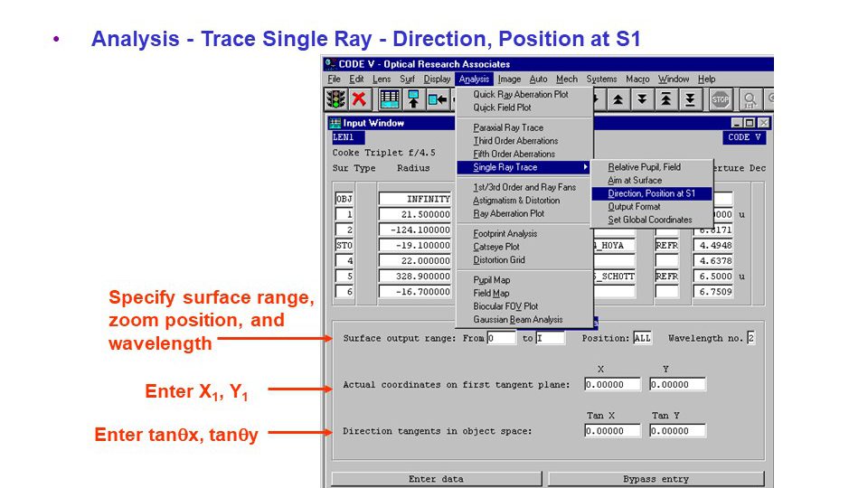Click the jump-to-top arrow toolbar icon
Viewport: 868px width, 488px height.
coord(666,99)
